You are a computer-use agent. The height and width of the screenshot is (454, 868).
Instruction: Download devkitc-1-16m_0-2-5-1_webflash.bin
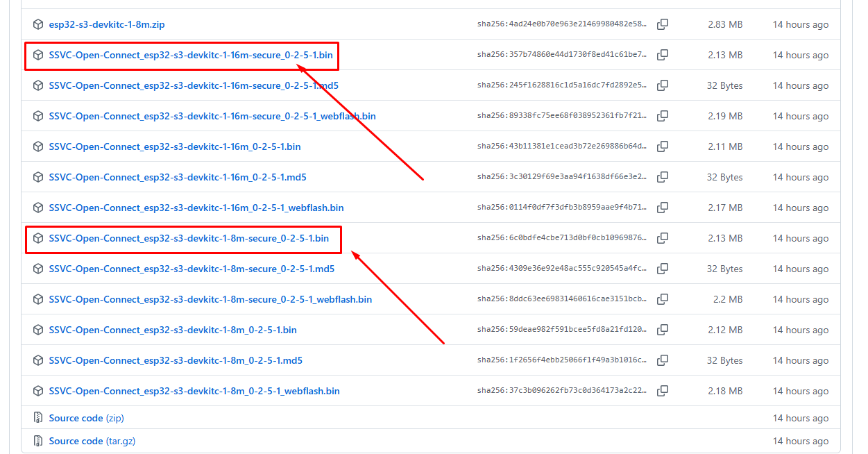tap(196, 208)
